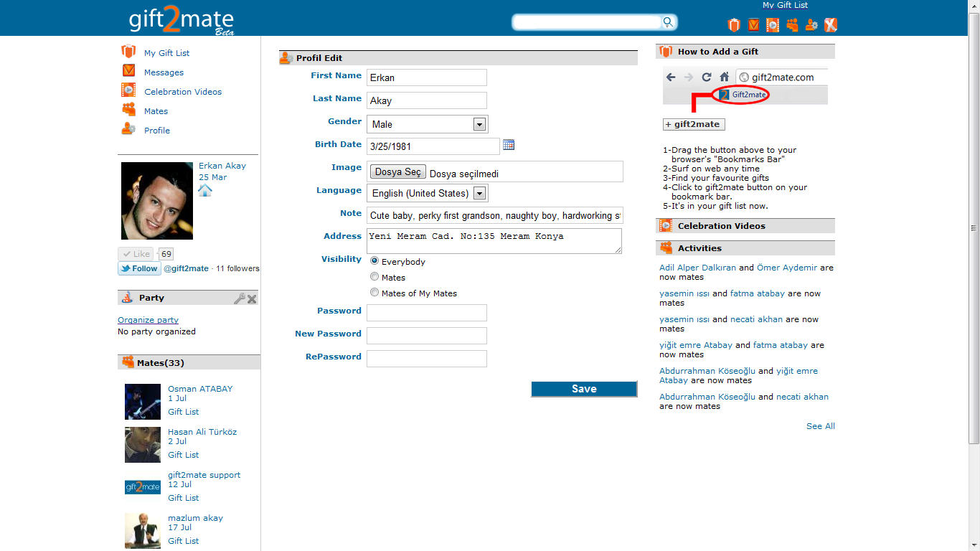Screen dimensions: 980x551
Task: Click the home icon under Erkan Akay
Action: 205,190
